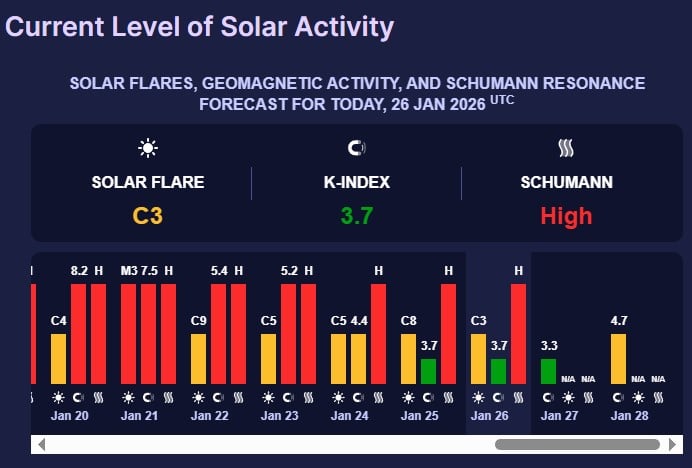Select the Jan 26 date label
This screenshot has width=692, height=468.
[490, 414]
